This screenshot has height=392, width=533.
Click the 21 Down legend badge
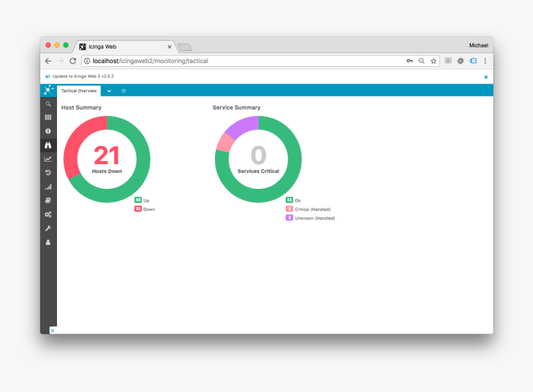138,209
